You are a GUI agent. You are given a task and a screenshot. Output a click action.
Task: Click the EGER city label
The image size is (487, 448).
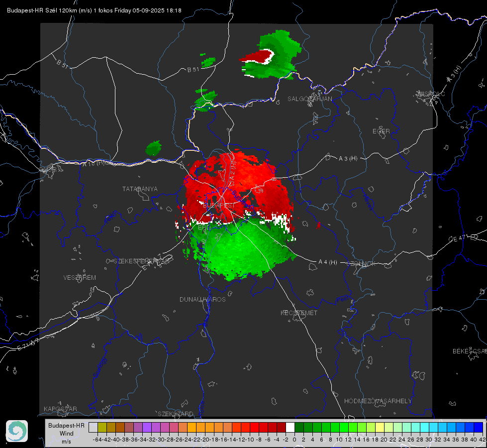[x=381, y=131]
